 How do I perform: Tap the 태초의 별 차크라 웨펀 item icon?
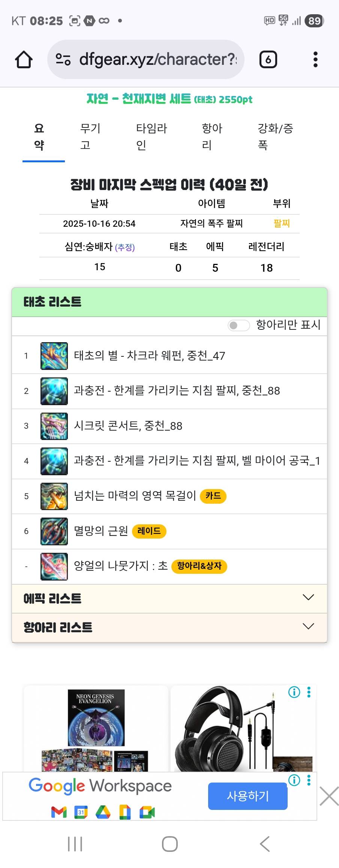pos(54,356)
